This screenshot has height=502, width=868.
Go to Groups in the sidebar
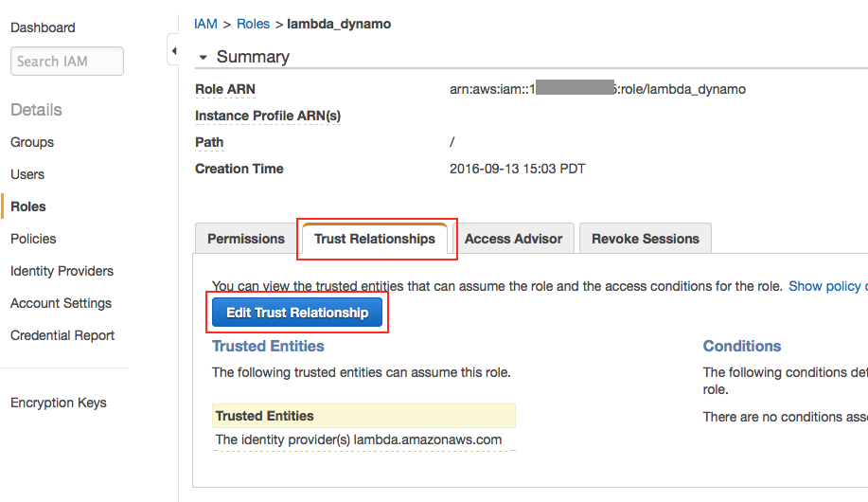(x=32, y=142)
